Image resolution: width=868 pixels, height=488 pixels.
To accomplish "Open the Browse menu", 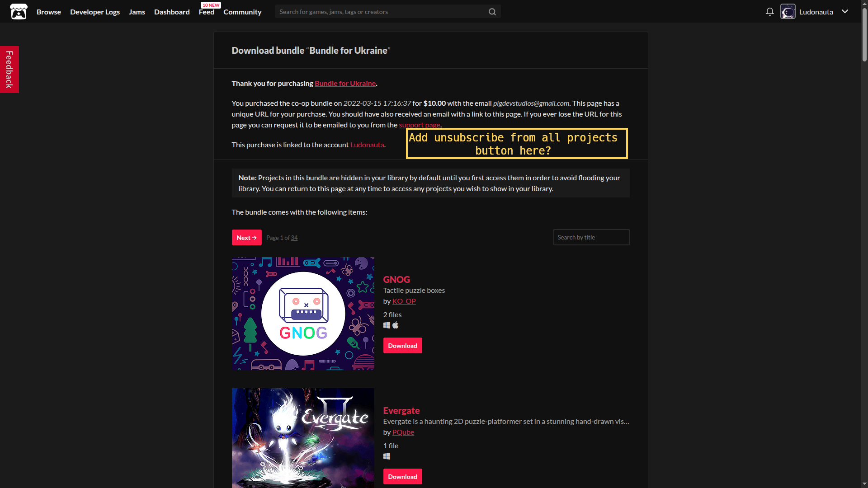I will click(49, 12).
